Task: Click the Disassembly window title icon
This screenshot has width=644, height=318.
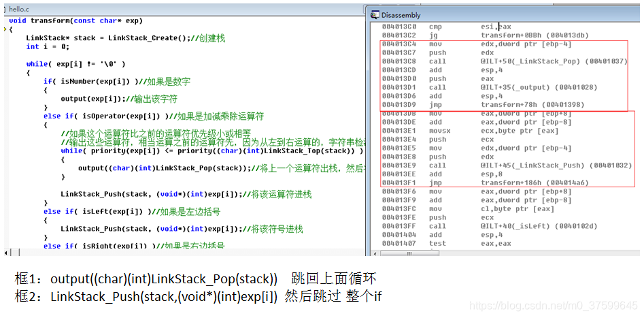Action: tap(375, 15)
